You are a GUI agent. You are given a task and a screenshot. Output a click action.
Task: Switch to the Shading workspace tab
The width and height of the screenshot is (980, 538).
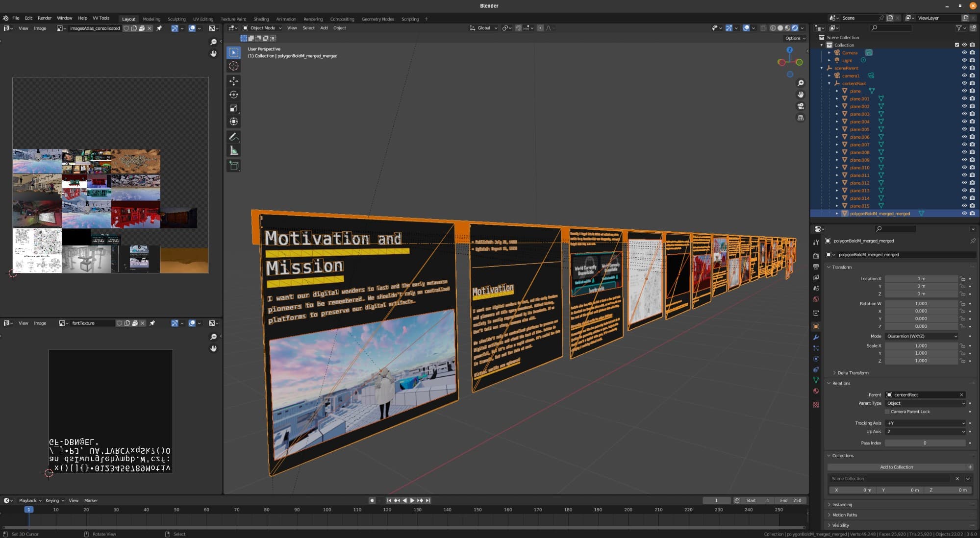tap(261, 19)
